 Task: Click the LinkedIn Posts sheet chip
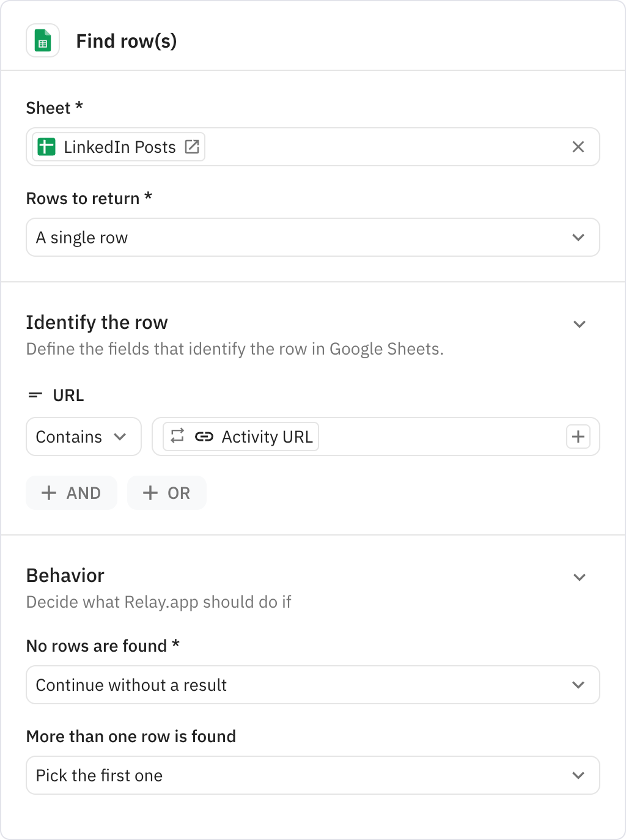(119, 147)
